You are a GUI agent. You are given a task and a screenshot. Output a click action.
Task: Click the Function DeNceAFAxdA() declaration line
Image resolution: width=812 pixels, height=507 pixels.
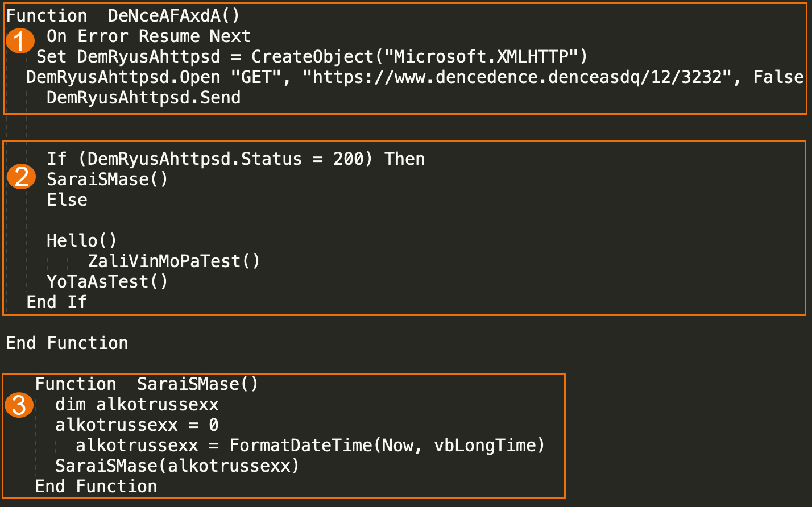tap(123, 16)
